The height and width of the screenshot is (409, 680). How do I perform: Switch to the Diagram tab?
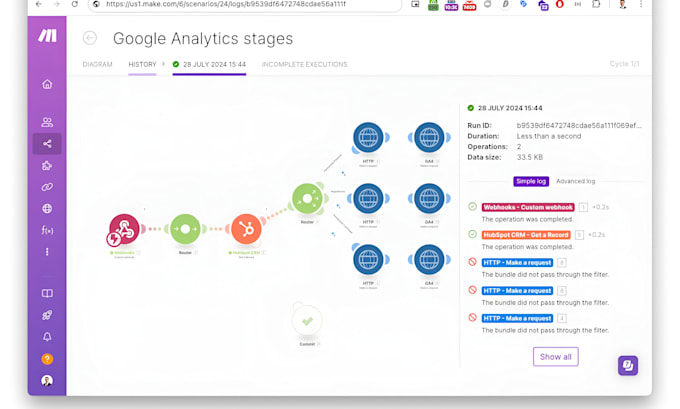tap(98, 64)
